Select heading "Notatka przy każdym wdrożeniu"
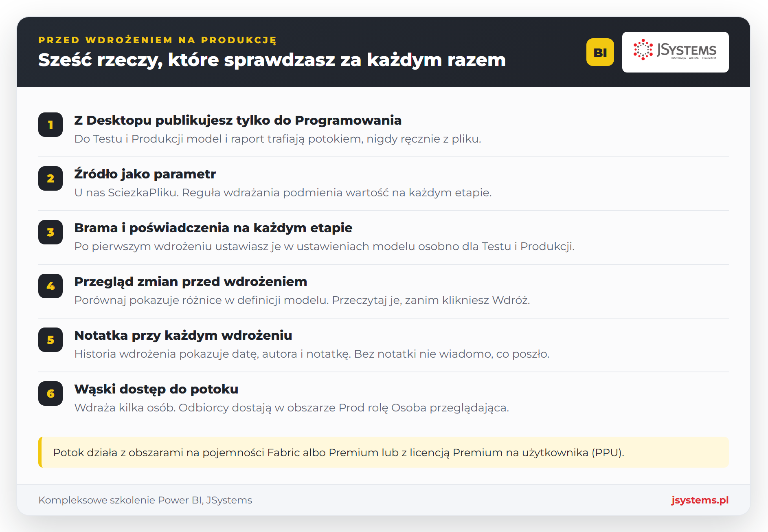 tap(183, 335)
